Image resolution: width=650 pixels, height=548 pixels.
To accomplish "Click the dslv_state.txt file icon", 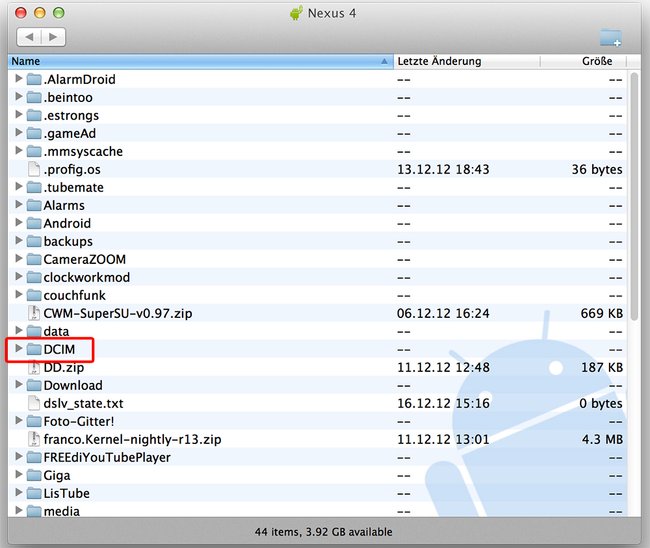I will coord(34,403).
